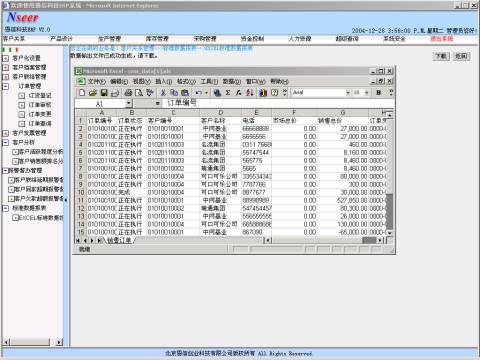Click the Print icon in Excel toolbar
The width and height of the screenshot is (480, 360).
(x=128, y=93)
